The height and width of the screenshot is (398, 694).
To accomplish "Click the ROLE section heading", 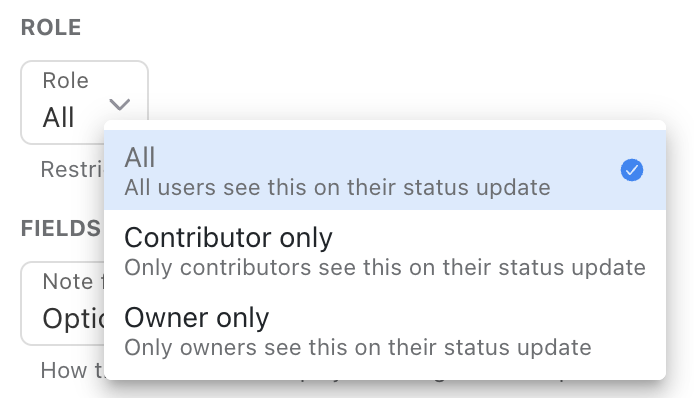I will [51, 27].
